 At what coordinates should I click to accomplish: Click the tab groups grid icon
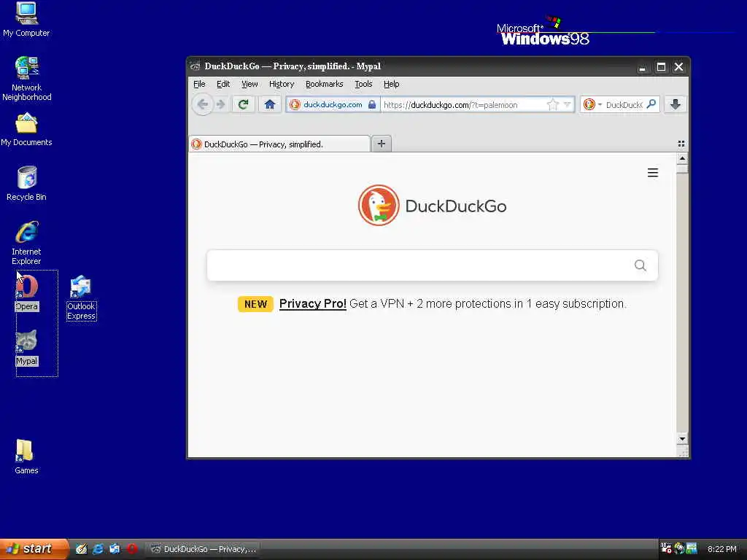pyautogui.click(x=681, y=144)
